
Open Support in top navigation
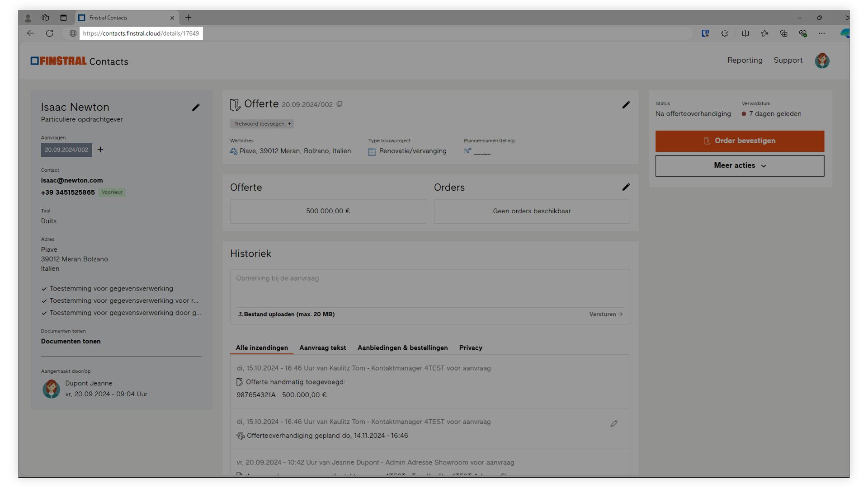[x=788, y=60]
